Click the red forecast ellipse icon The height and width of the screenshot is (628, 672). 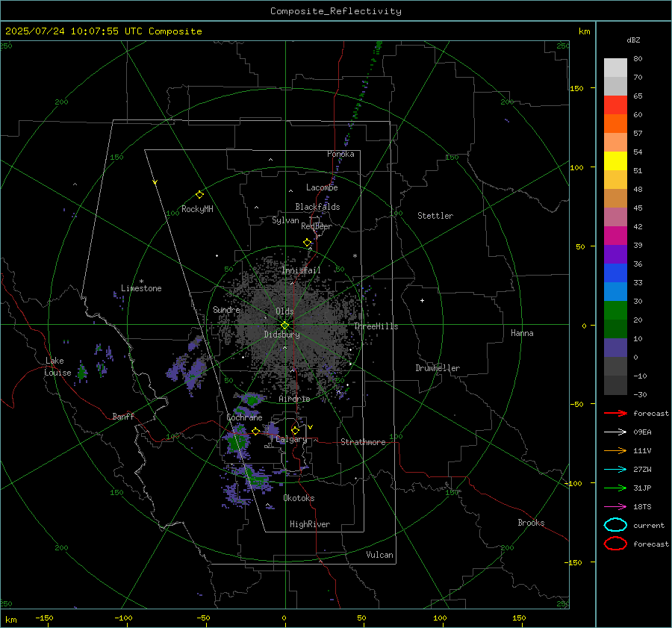click(615, 544)
